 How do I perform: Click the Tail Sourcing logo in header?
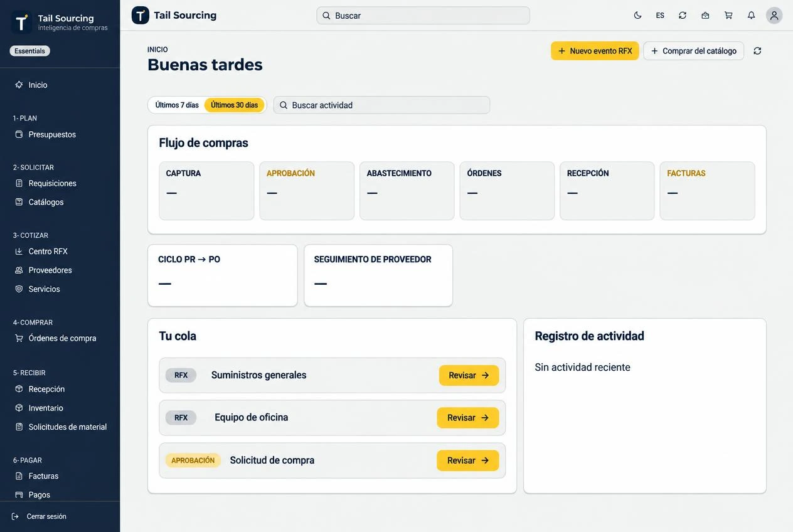141,15
